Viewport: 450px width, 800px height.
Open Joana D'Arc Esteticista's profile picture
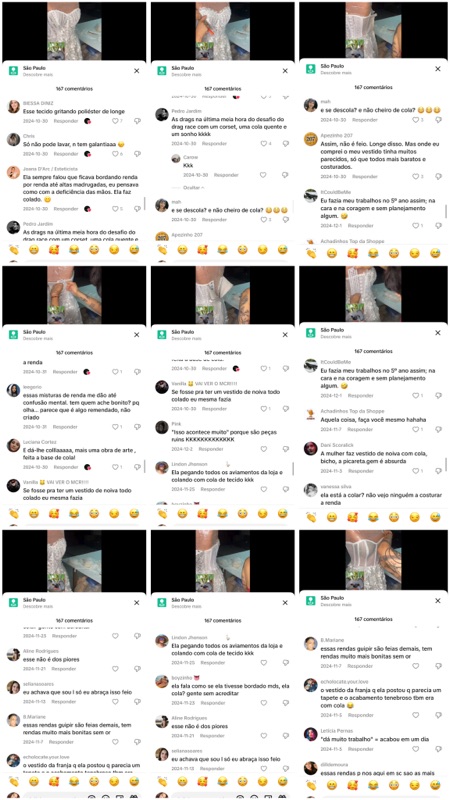pos(14,172)
